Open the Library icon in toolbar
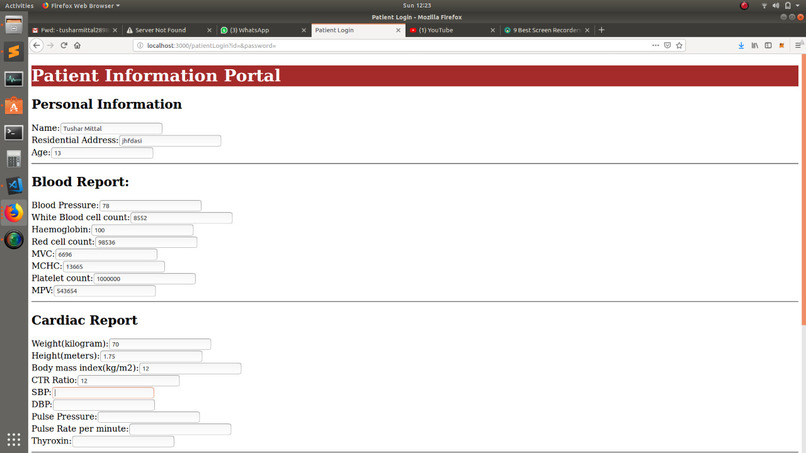Viewport: 806px width, 453px height. tap(755, 45)
